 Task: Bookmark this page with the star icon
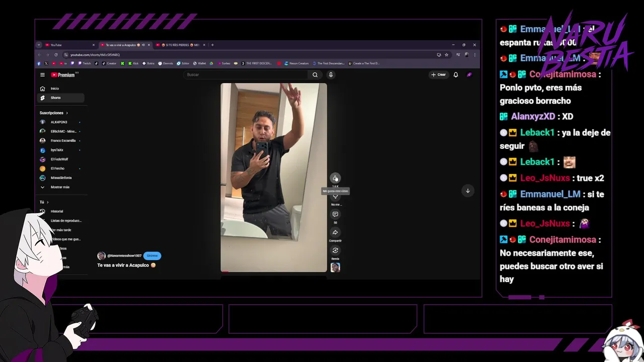click(x=446, y=55)
